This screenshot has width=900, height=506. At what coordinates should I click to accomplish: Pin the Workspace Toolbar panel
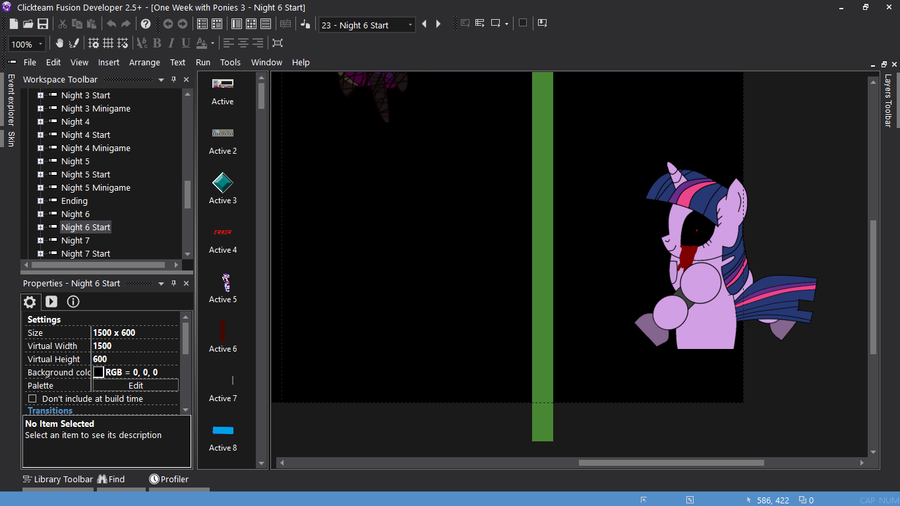coord(174,80)
